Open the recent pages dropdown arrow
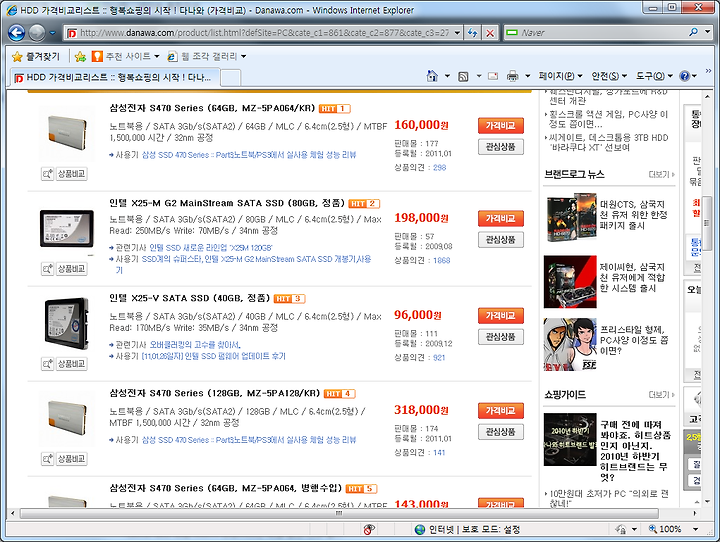The image size is (720, 542). (52, 33)
